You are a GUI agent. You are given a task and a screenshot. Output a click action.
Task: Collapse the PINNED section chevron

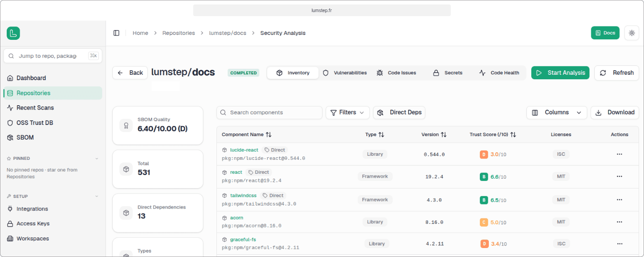[97, 158]
